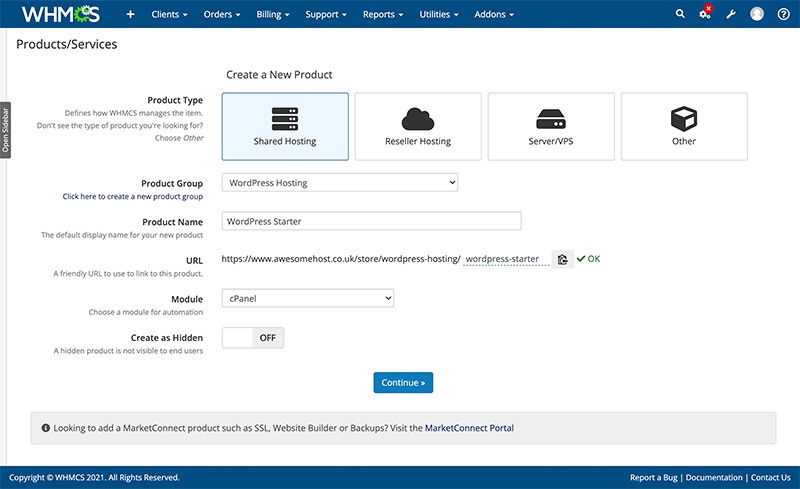Open the Documentation footer link
Viewport: 800px width, 489px height.
coord(714,478)
